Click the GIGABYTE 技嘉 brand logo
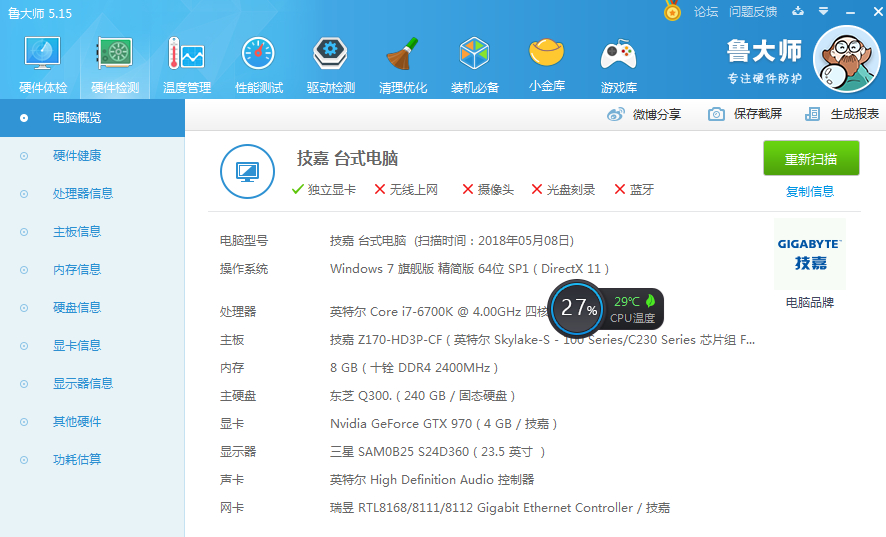 pos(810,254)
